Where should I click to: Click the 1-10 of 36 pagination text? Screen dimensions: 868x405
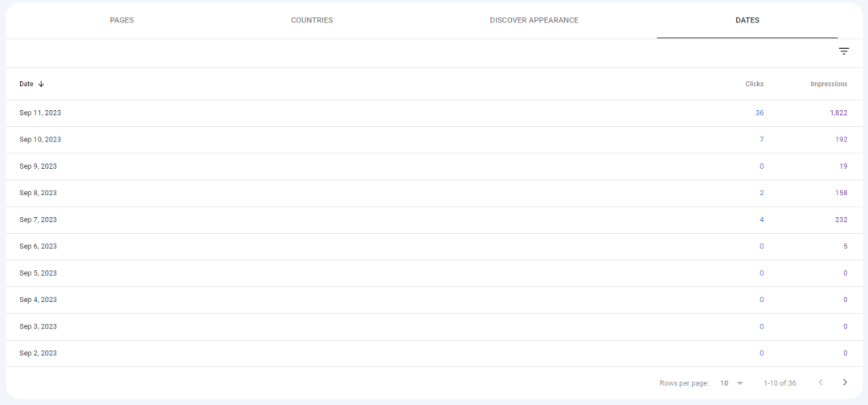(780, 382)
